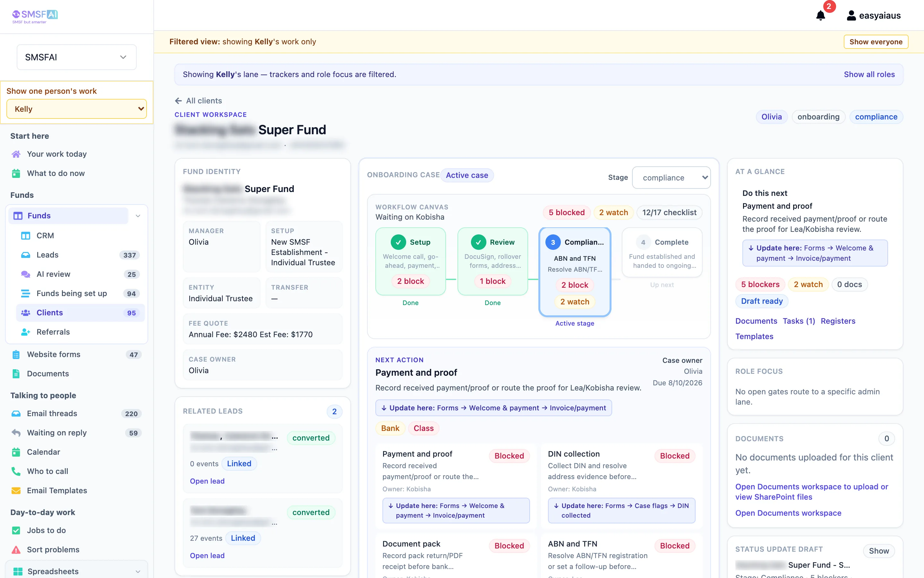924x578 pixels.
Task: Click the onboarding tag chip
Action: [x=818, y=117]
